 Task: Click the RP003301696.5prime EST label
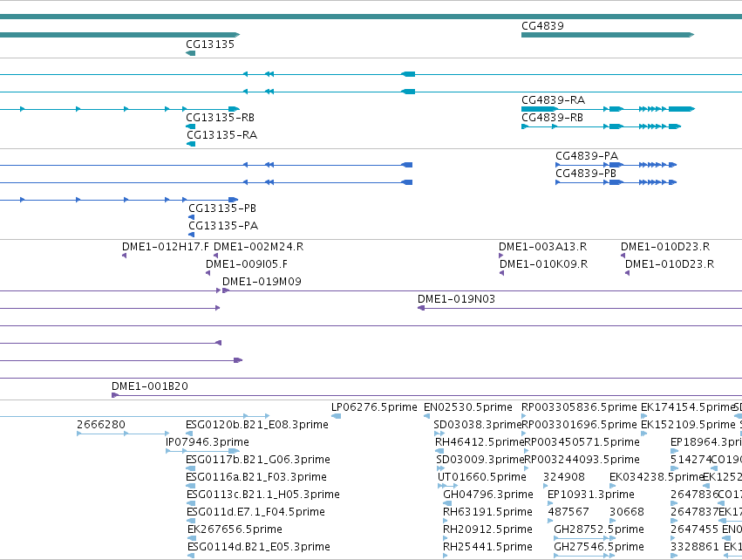[x=579, y=425]
